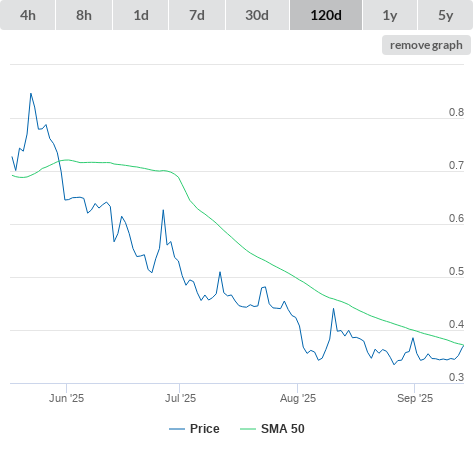
Task: Select the 4h time range tab
Action: [28, 15]
